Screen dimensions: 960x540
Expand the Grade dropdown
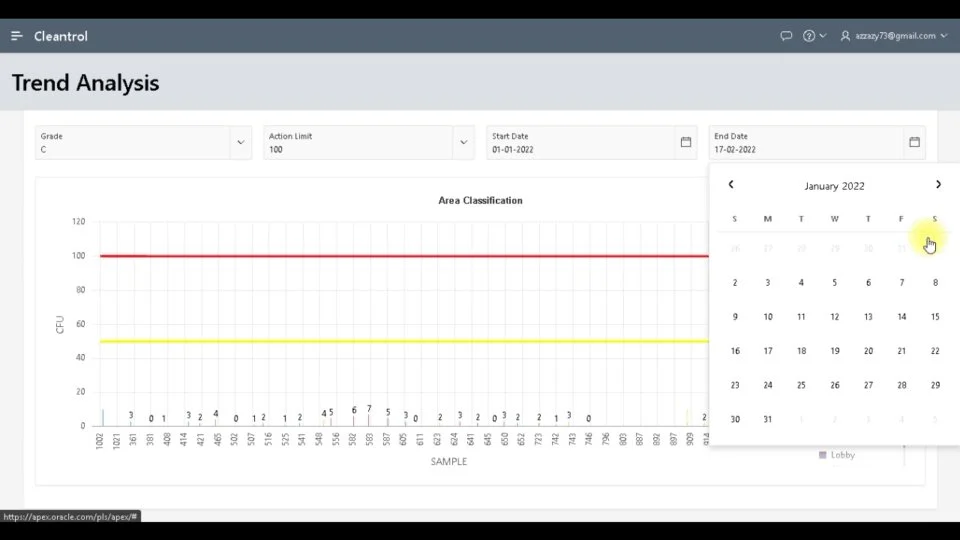pyautogui.click(x=240, y=142)
